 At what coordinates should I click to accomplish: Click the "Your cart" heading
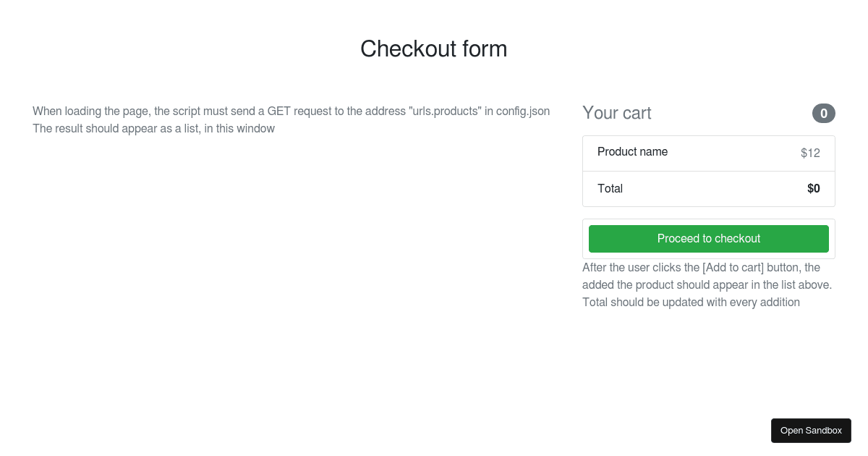click(x=616, y=114)
